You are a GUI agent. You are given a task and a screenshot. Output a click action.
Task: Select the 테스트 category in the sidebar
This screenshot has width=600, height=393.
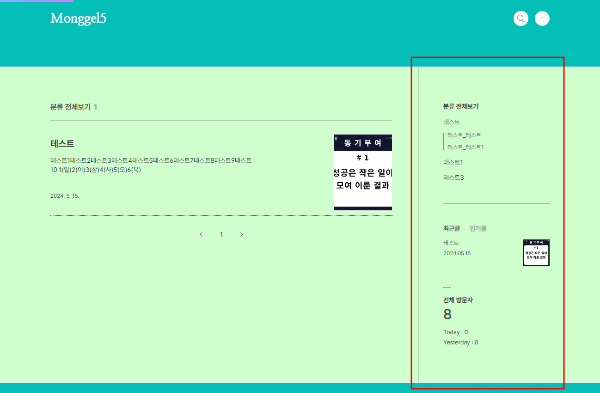tap(452, 122)
